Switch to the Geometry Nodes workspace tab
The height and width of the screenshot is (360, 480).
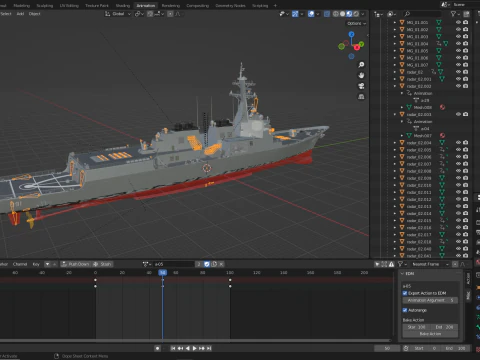pos(230,5)
